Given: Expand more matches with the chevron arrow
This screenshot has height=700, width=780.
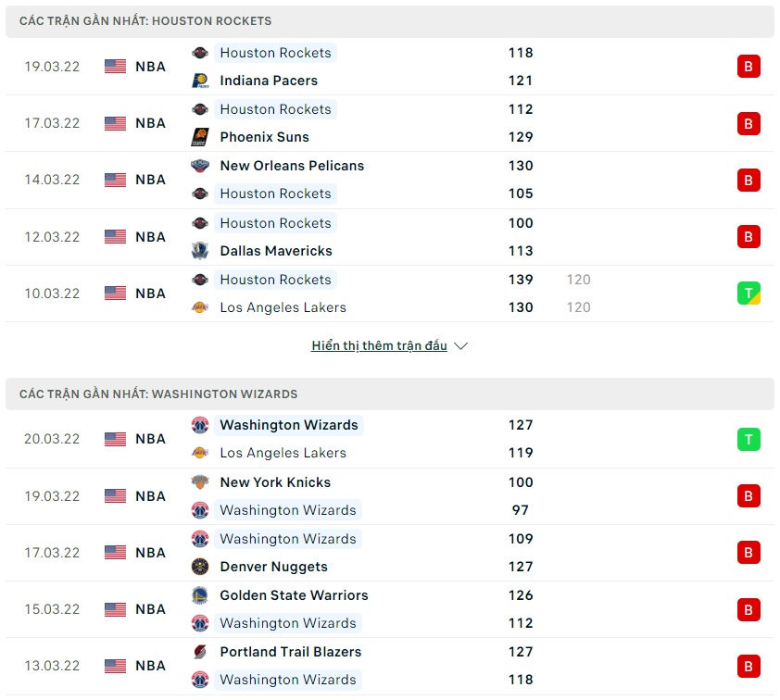Looking at the screenshot, I should coord(461,346).
